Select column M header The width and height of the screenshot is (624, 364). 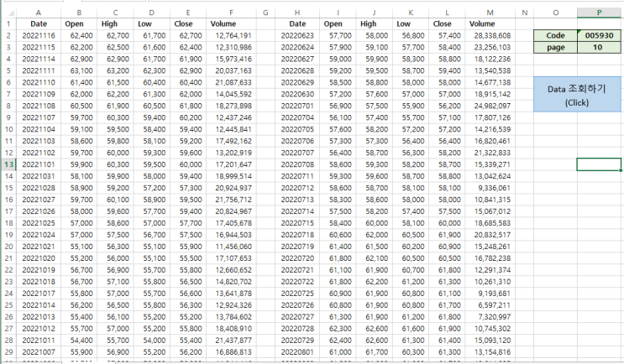tap(490, 13)
